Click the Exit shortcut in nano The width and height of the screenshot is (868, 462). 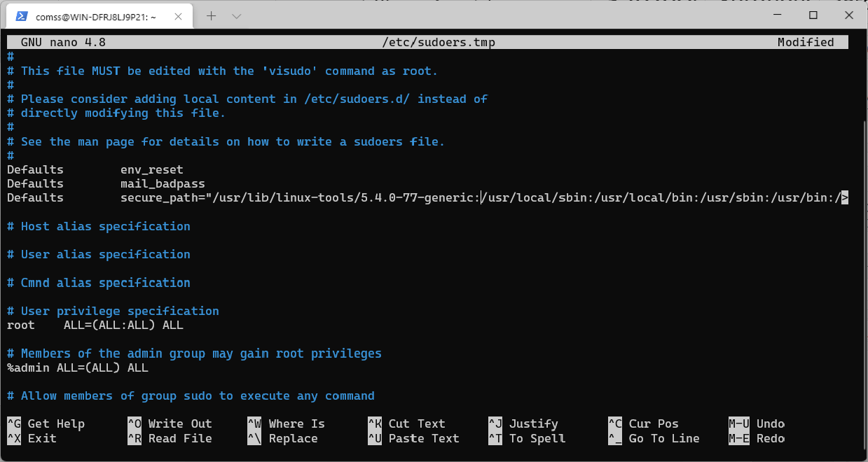point(41,438)
